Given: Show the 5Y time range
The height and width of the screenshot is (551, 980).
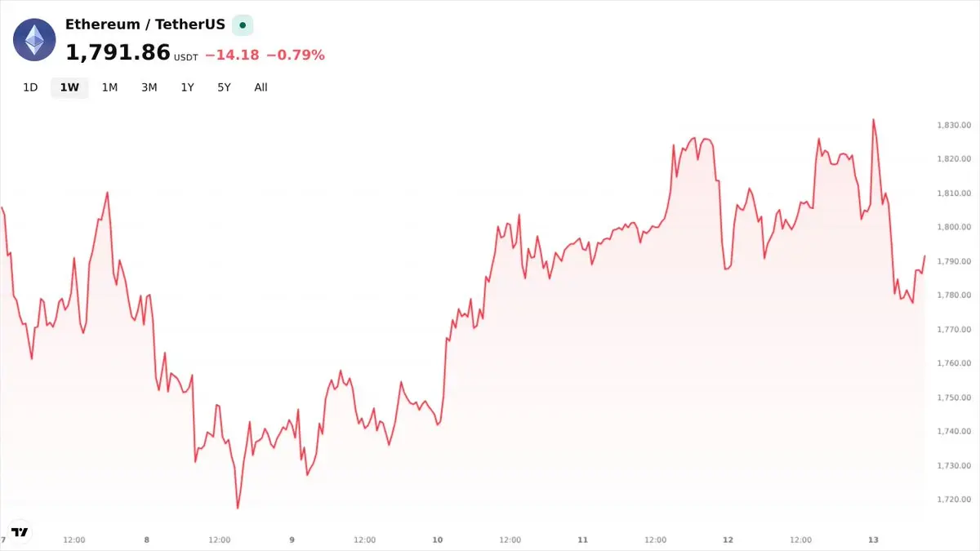Looking at the screenshot, I should pos(224,87).
